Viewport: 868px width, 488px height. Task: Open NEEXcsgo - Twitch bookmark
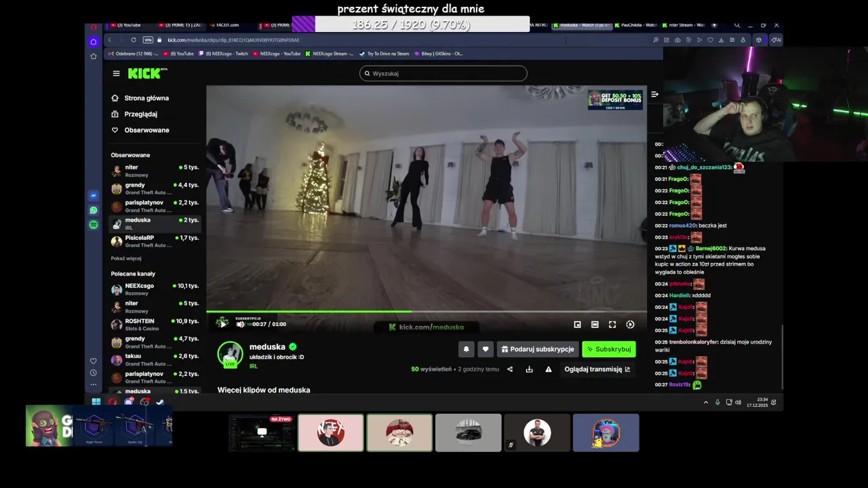coord(224,54)
